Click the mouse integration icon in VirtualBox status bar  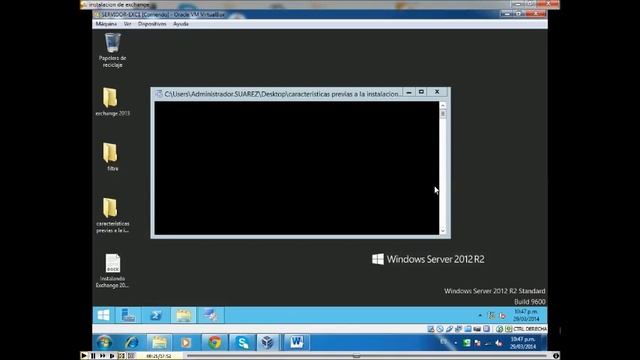[499, 329]
